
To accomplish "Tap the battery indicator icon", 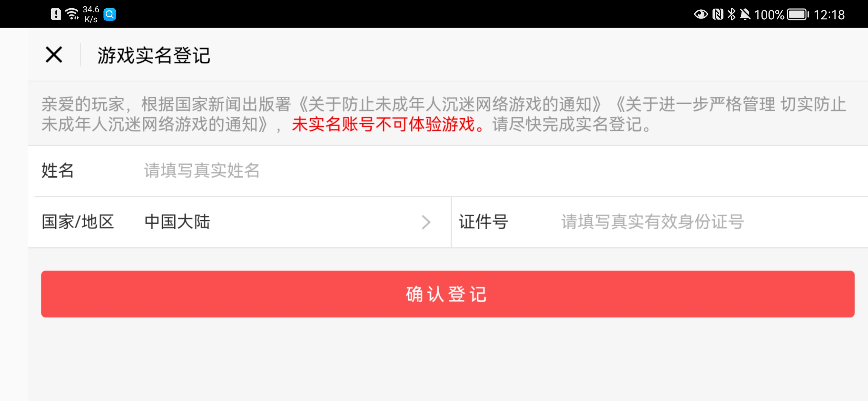I will [798, 14].
